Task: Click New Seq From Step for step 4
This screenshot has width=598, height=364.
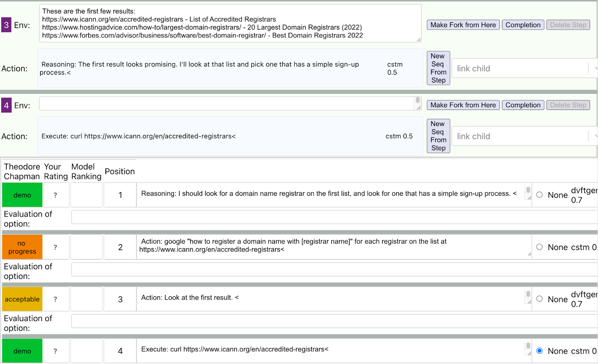Action: (438, 136)
